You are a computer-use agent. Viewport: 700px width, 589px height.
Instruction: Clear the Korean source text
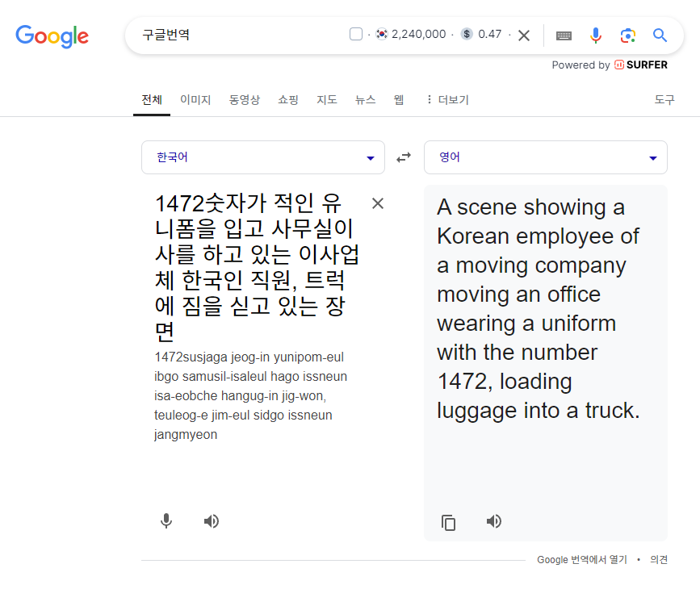378,203
